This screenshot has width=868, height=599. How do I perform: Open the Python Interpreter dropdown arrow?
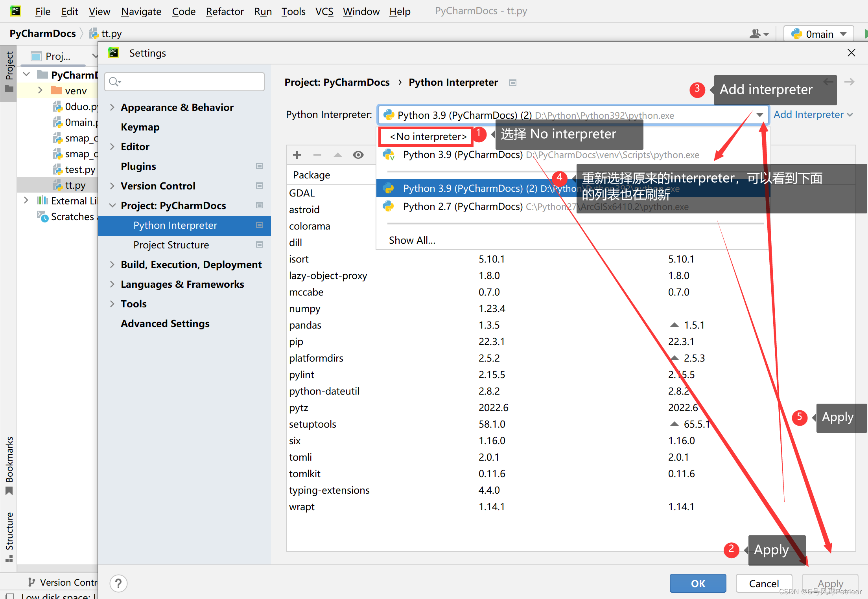pyautogui.click(x=759, y=115)
